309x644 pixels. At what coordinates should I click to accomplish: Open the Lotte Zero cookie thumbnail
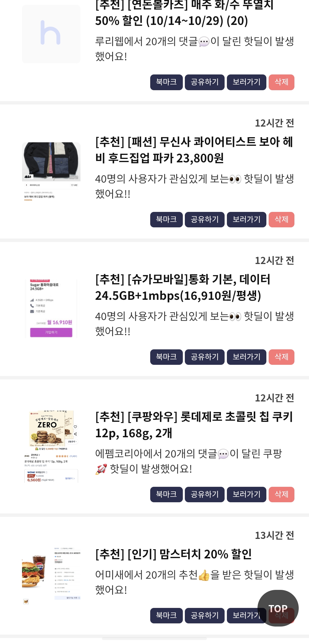point(51,446)
